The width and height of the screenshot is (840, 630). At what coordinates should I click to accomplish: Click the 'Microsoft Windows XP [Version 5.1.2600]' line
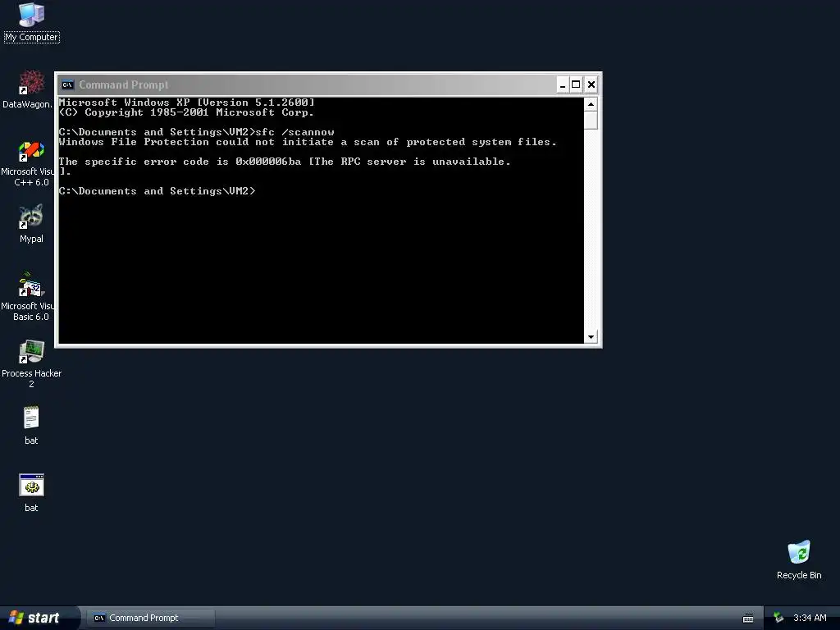(186, 103)
